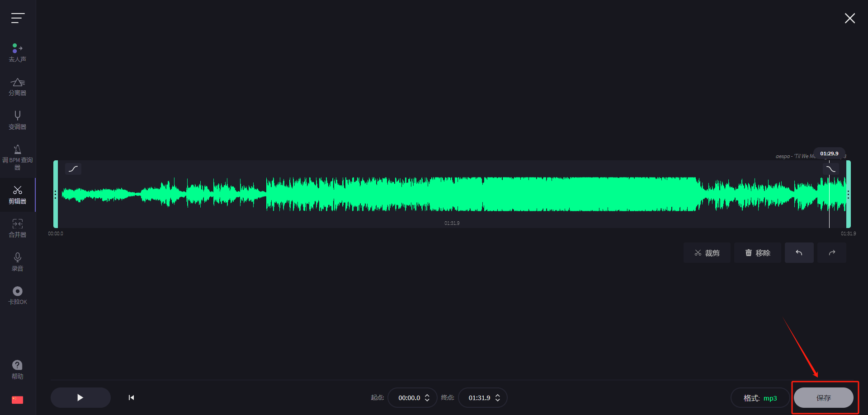Open the BPM finder tool
This screenshot has width=868, height=415.
click(18, 157)
